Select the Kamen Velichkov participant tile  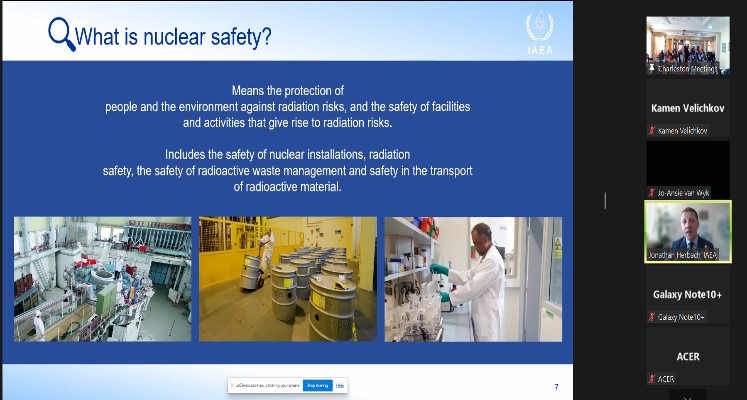687,108
